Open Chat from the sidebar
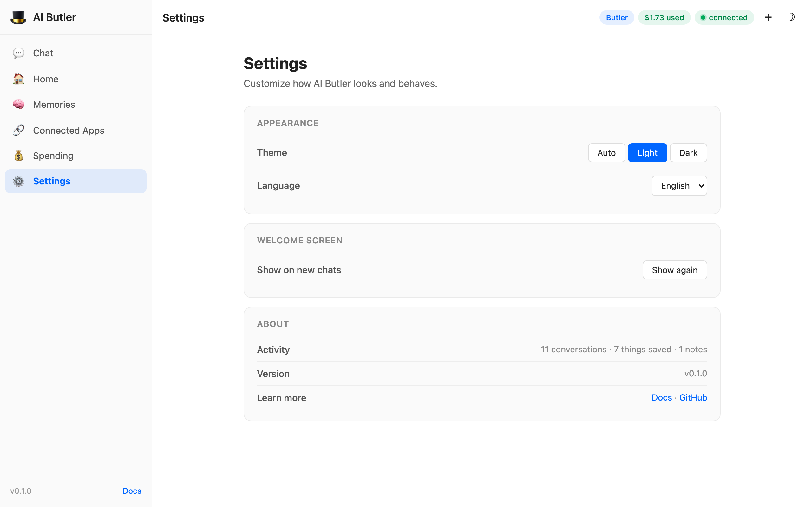The image size is (812, 507). [x=43, y=53]
